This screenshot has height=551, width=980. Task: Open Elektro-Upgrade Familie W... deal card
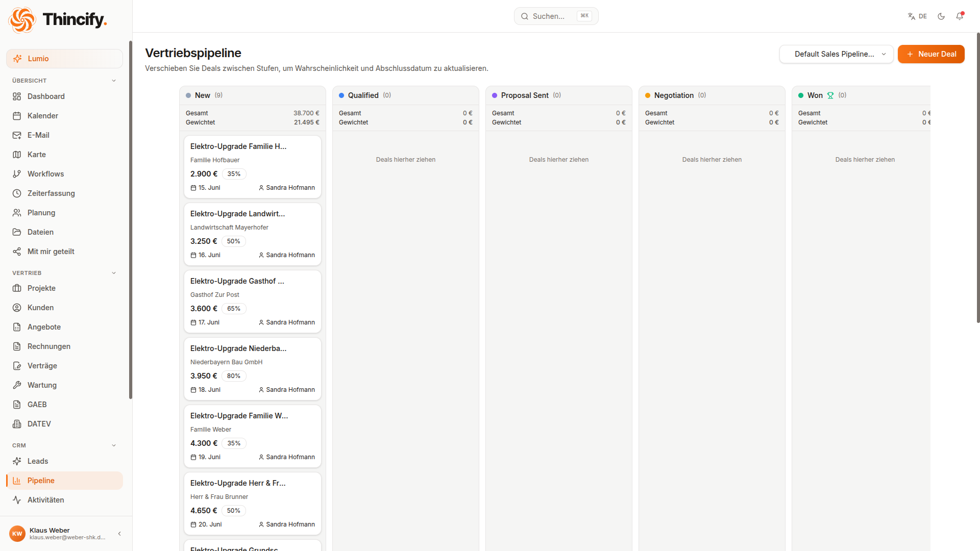point(253,436)
